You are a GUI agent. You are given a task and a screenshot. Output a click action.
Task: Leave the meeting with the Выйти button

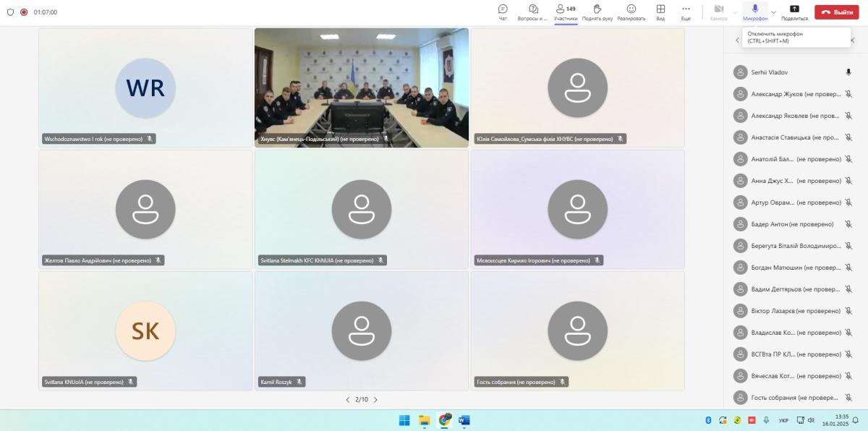(837, 12)
